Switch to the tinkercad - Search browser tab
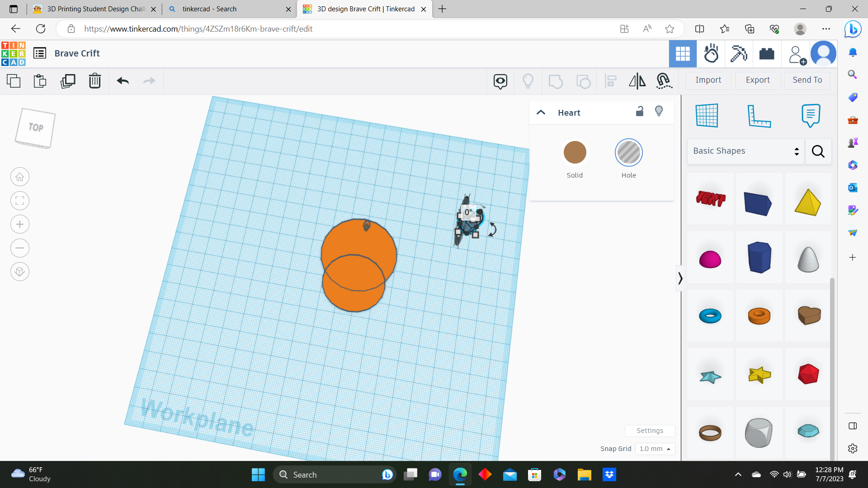Viewport: 868px width, 488px height. click(209, 9)
